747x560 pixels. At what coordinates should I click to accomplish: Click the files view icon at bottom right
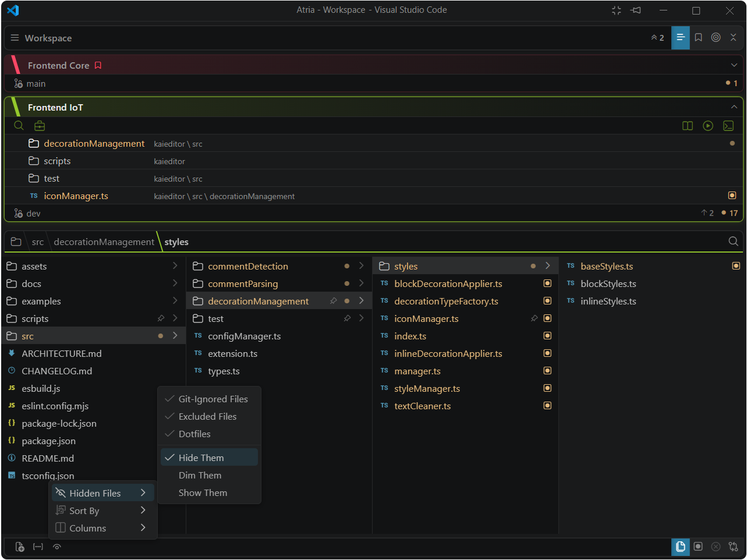point(681,547)
